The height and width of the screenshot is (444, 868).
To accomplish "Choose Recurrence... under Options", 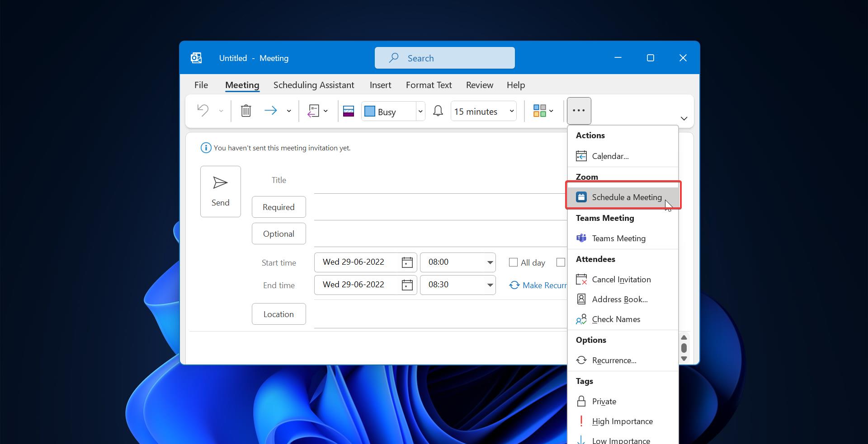I will point(623,360).
